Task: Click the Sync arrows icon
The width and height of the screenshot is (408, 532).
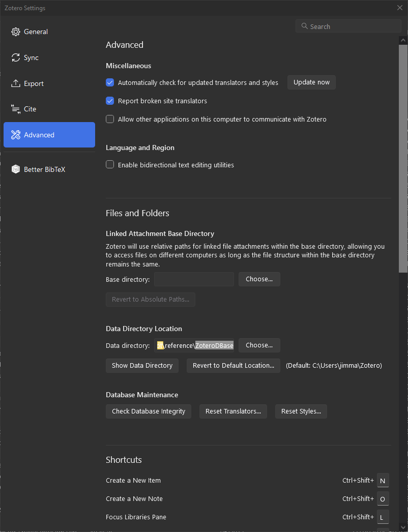Action: point(16,57)
